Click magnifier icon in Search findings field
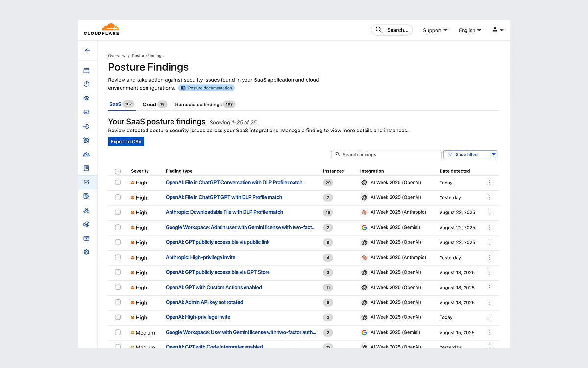The image size is (588, 368). tap(337, 154)
